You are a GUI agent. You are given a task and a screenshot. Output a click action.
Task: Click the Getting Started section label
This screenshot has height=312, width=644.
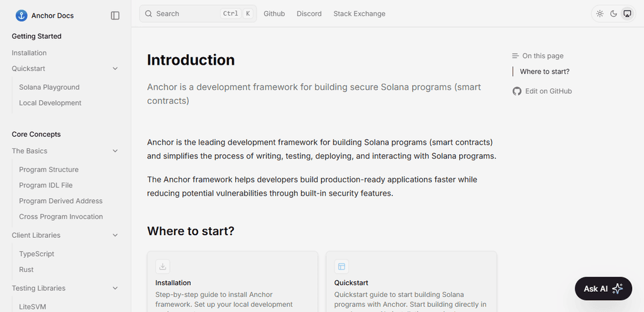[x=36, y=36]
